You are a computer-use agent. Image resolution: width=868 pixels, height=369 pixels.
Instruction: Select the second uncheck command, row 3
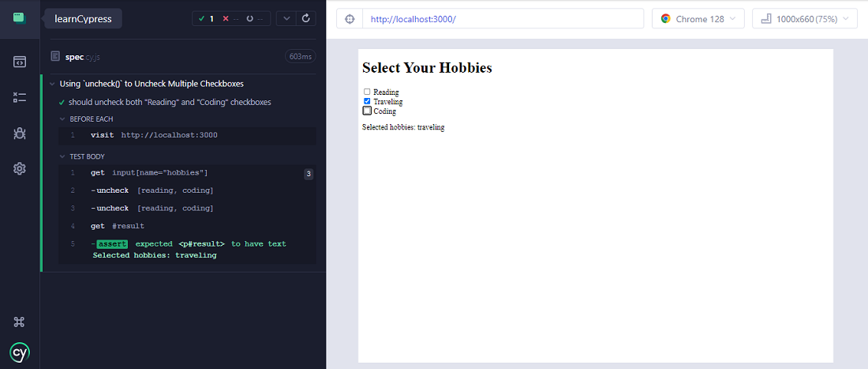(187, 209)
